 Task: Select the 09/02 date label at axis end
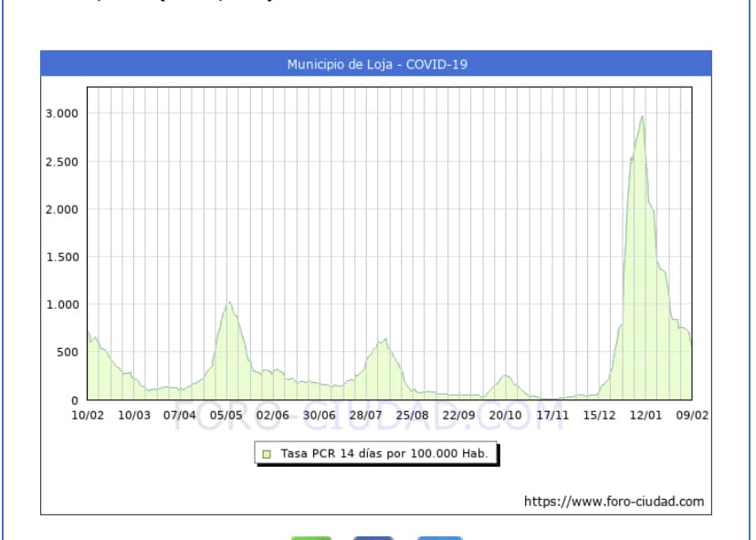click(691, 415)
